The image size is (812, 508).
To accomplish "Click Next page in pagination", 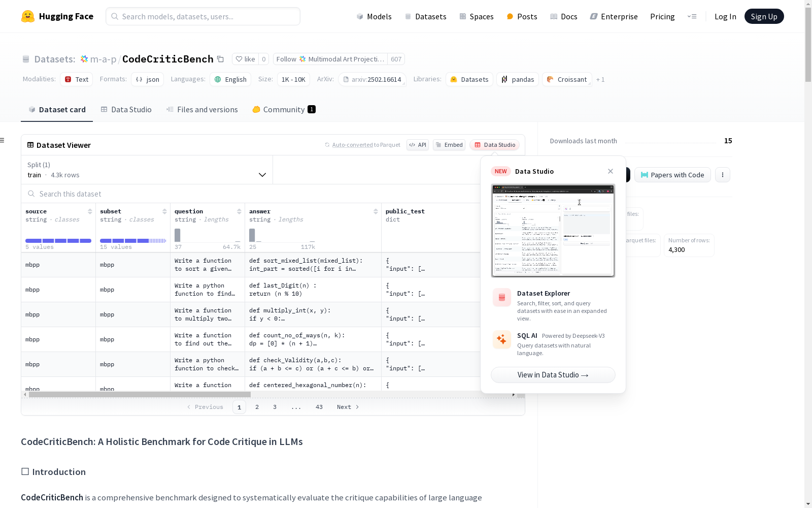I will 348,407.
